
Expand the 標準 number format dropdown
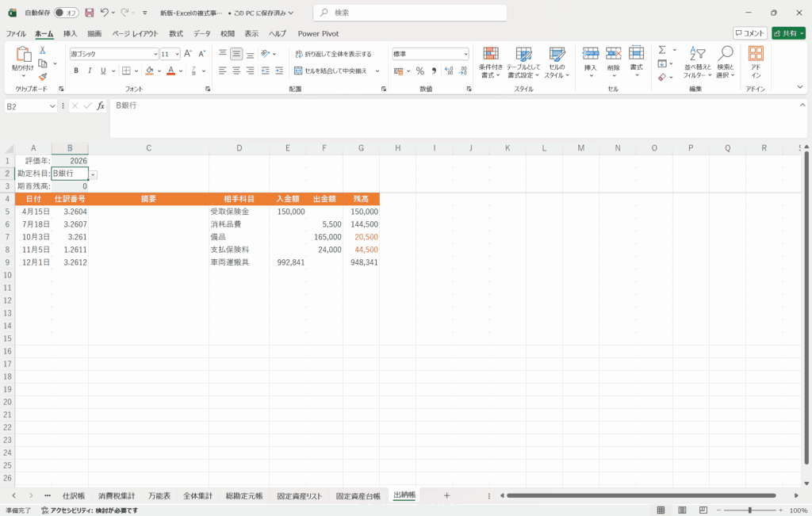click(465, 54)
